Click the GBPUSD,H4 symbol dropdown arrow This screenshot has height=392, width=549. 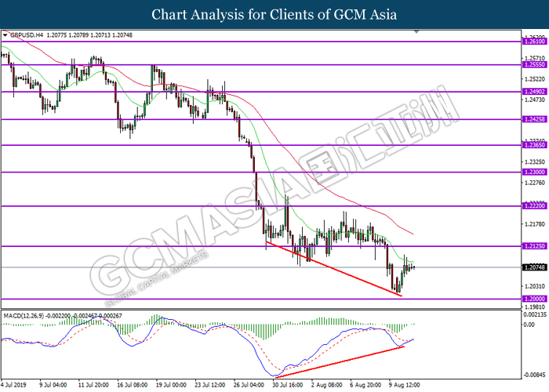pos(5,35)
